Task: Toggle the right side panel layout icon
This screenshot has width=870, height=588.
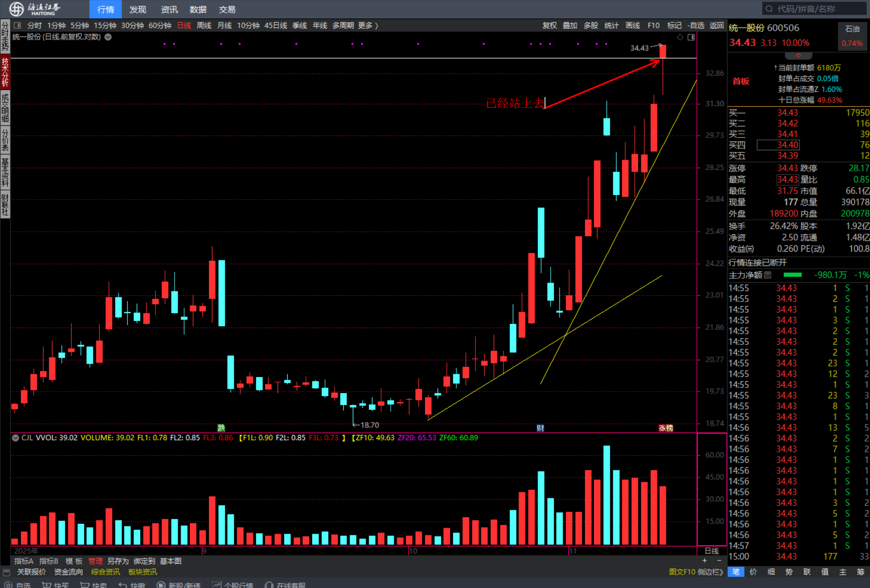Action: 691,37
